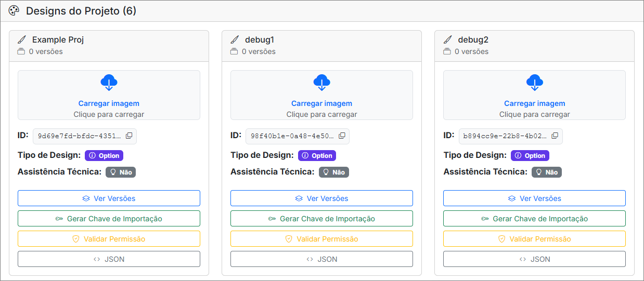Click the Não badge in debug1

[x=334, y=172]
